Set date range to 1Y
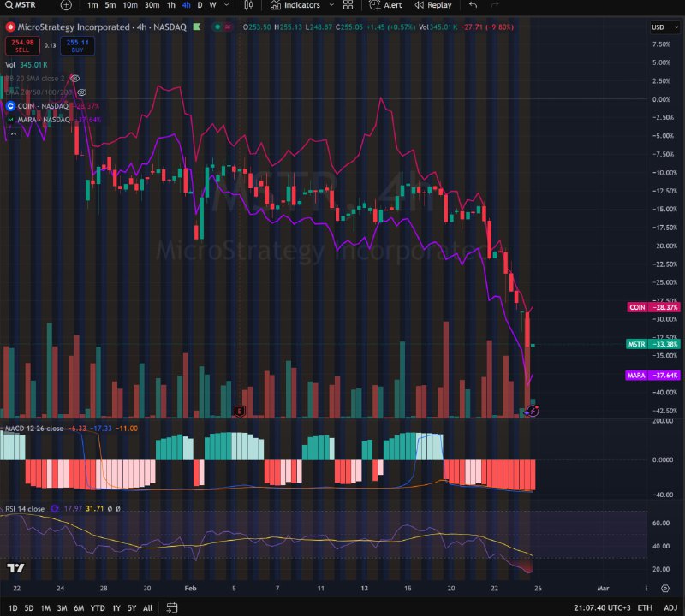Screen dimensions: 685x616 [x=116, y=608]
